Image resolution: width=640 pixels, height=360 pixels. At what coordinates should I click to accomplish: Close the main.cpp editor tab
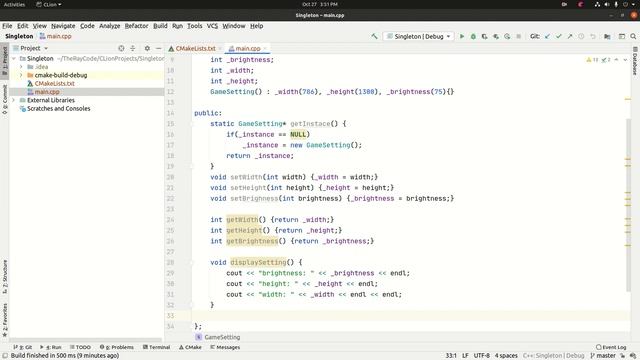tap(265, 49)
